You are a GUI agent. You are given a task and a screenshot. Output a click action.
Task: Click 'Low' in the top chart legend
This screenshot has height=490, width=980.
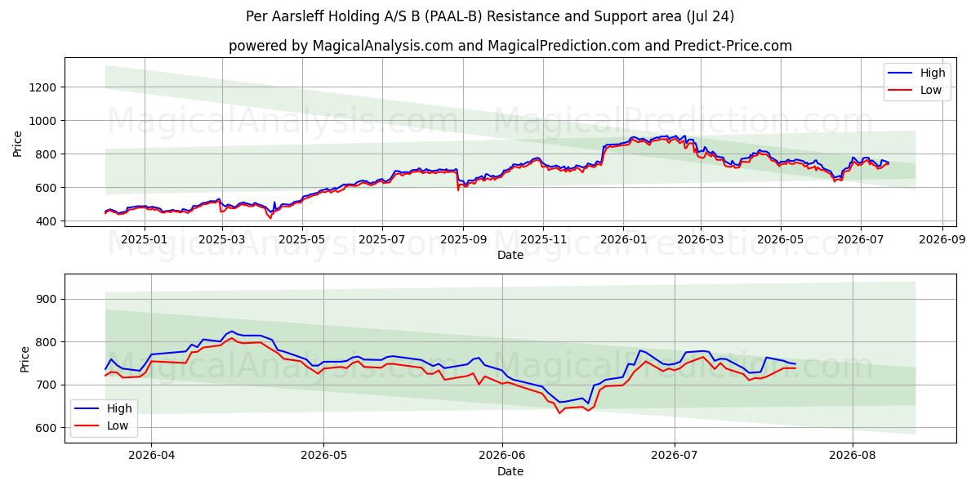[x=931, y=90]
